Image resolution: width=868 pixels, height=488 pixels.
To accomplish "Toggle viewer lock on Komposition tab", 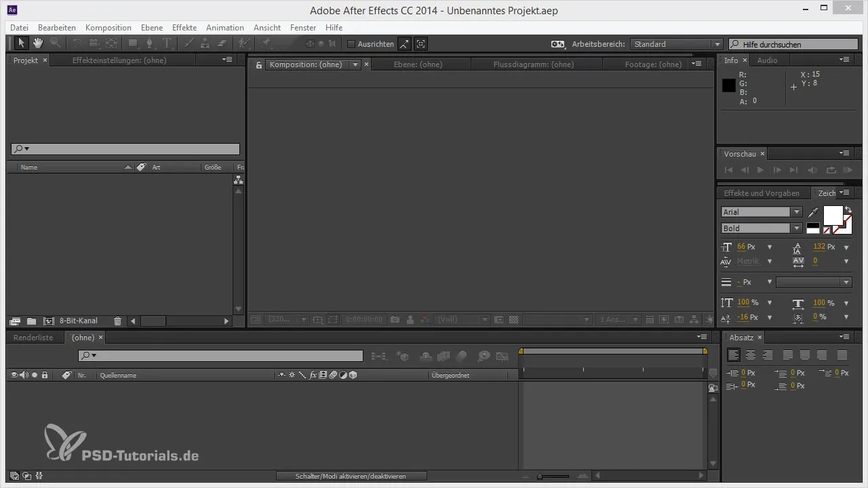I will pos(258,64).
